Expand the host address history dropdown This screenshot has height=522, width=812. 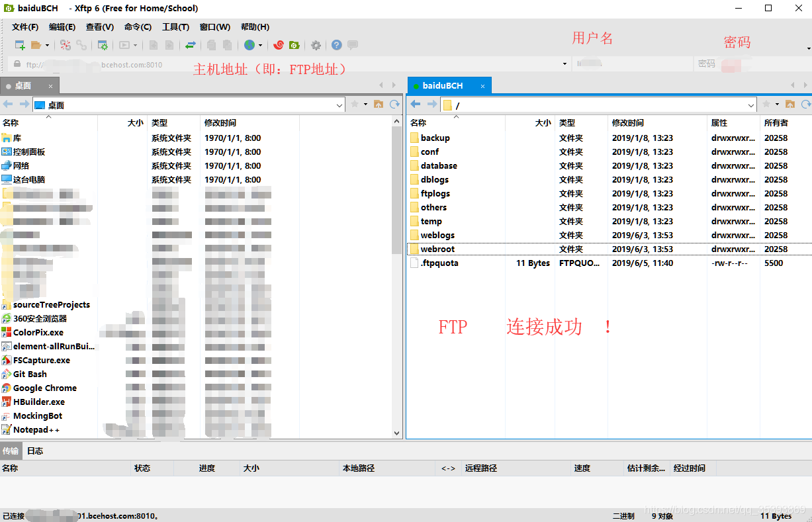564,64
